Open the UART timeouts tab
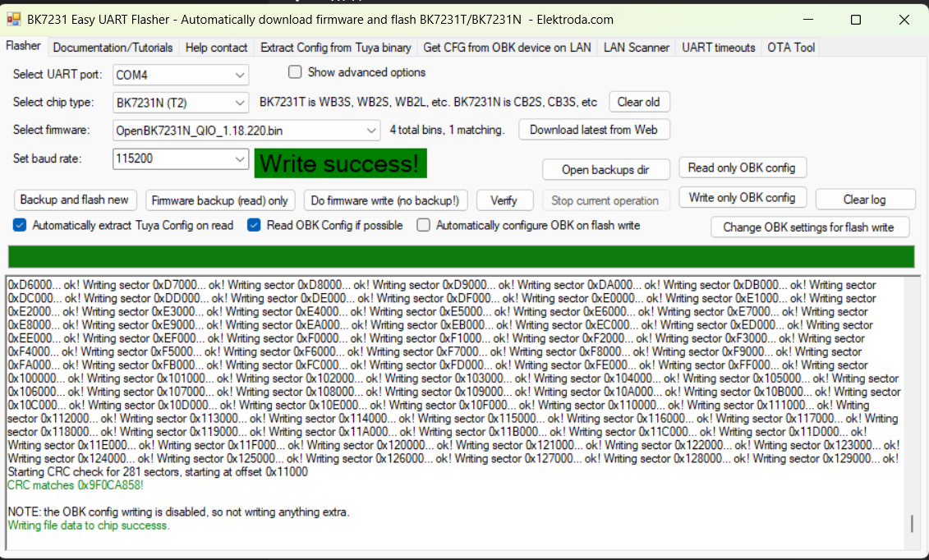Image resolution: width=929 pixels, height=560 pixels. point(718,48)
